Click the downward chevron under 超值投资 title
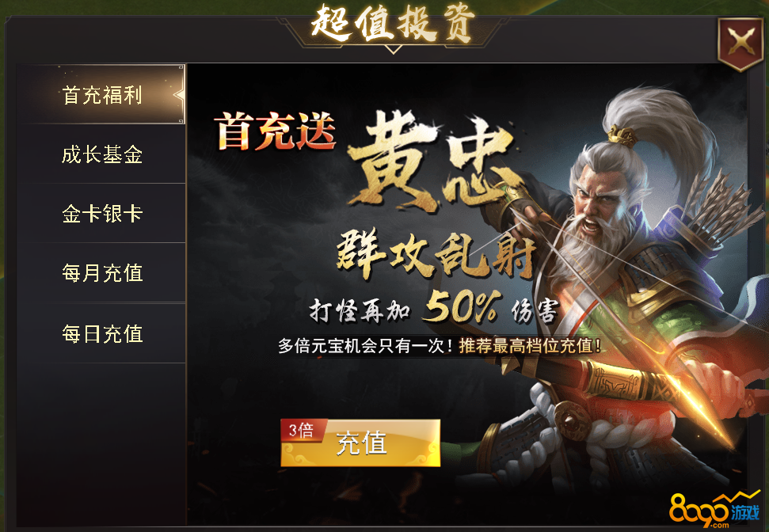 coord(392,49)
